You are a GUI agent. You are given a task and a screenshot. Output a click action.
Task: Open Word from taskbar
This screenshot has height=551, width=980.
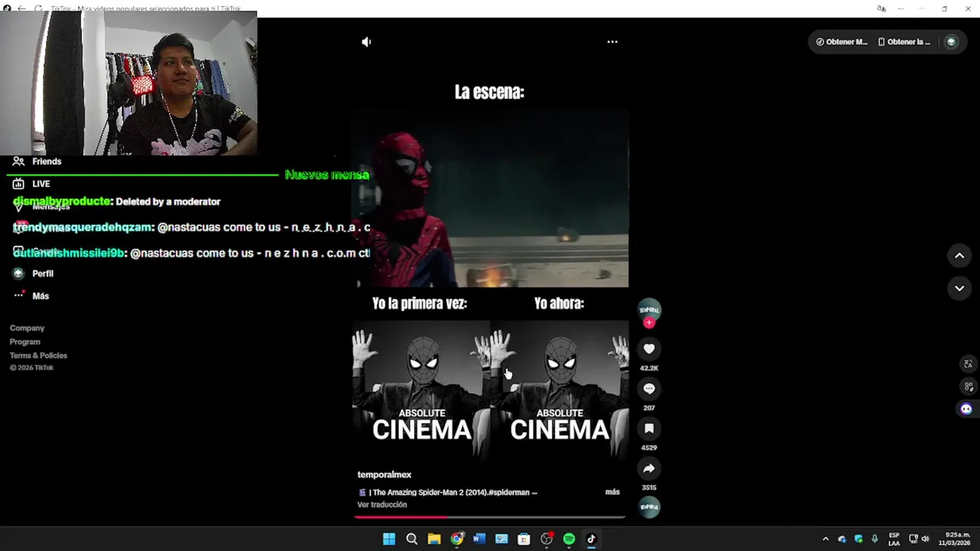[x=479, y=539]
